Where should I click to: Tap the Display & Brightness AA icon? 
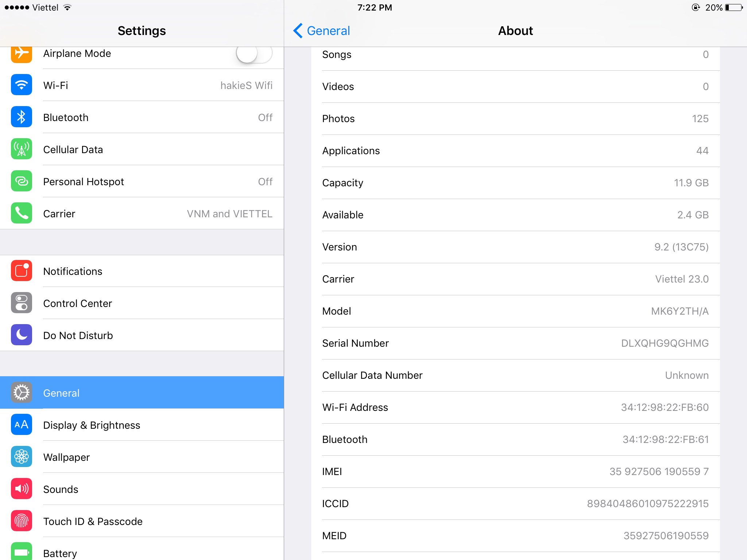[x=22, y=424]
